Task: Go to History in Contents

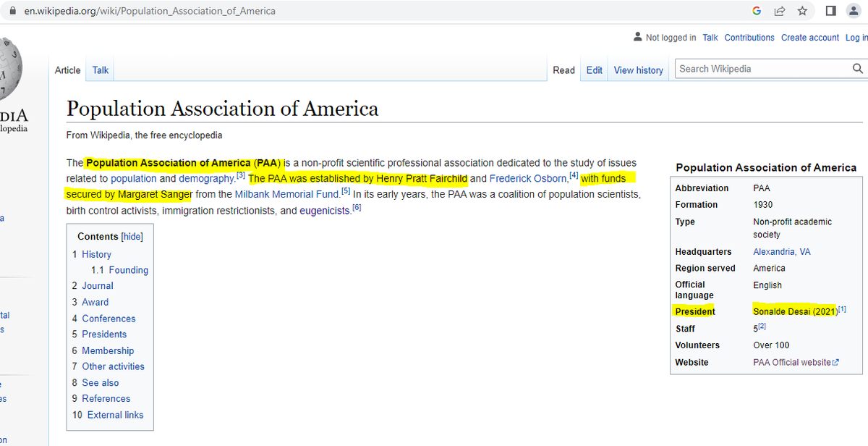Action: (96, 255)
